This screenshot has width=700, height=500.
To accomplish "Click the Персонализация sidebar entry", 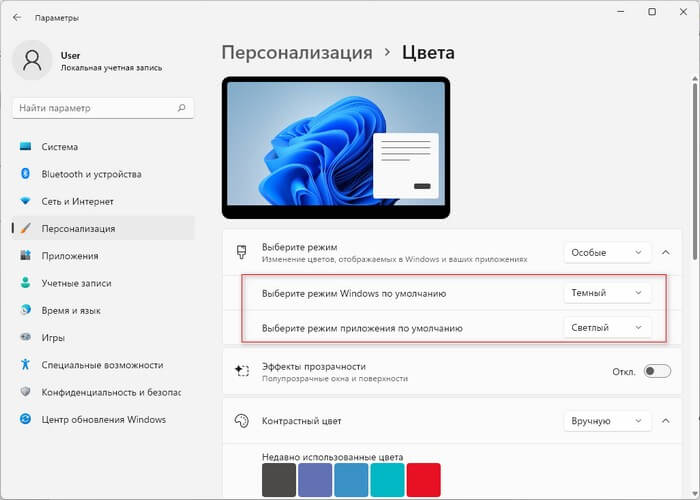I will (104, 228).
